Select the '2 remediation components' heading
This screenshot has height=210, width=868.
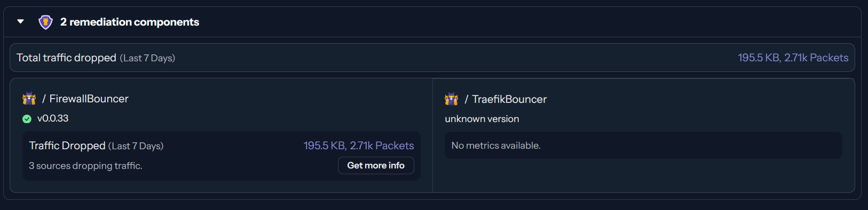coord(130,22)
